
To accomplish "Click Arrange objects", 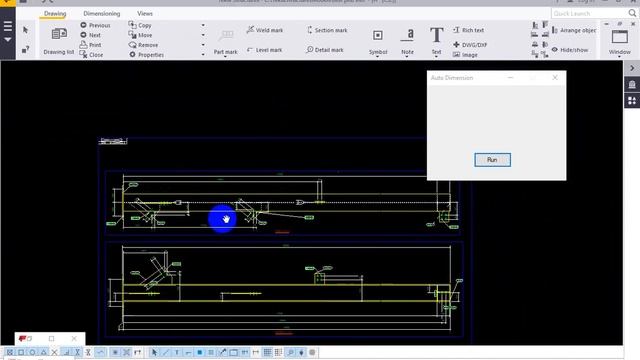I will 573,30.
